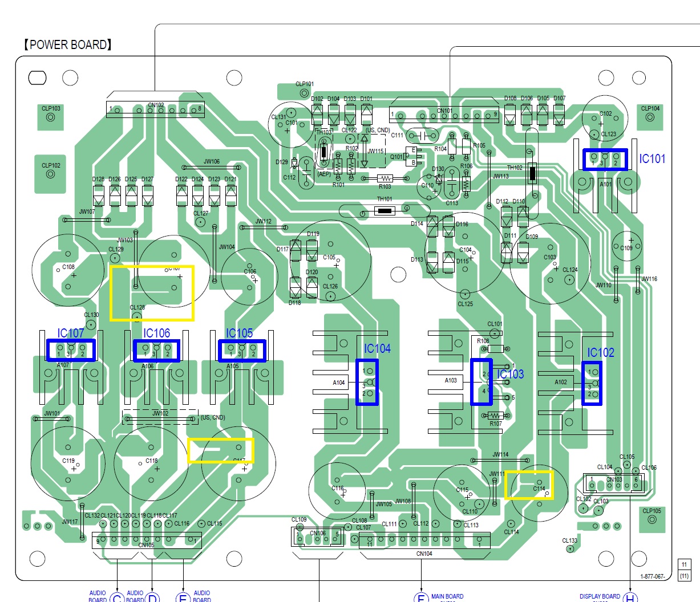Select the circled H display board marker
700x602 pixels.
tap(630, 598)
